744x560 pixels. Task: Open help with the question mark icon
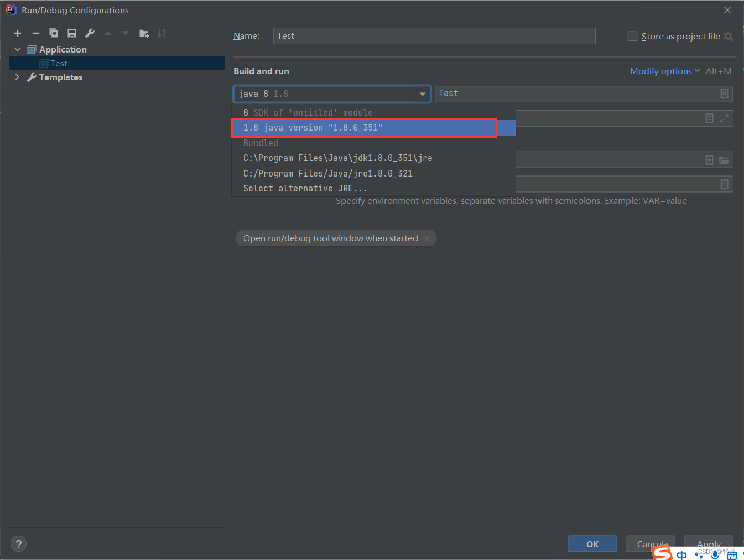point(18,543)
